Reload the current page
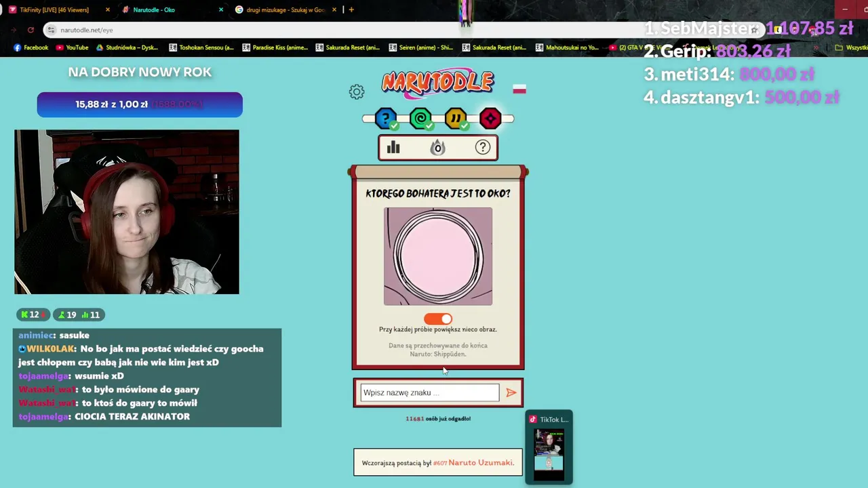Image resolution: width=868 pixels, height=488 pixels. click(x=31, y=30)
